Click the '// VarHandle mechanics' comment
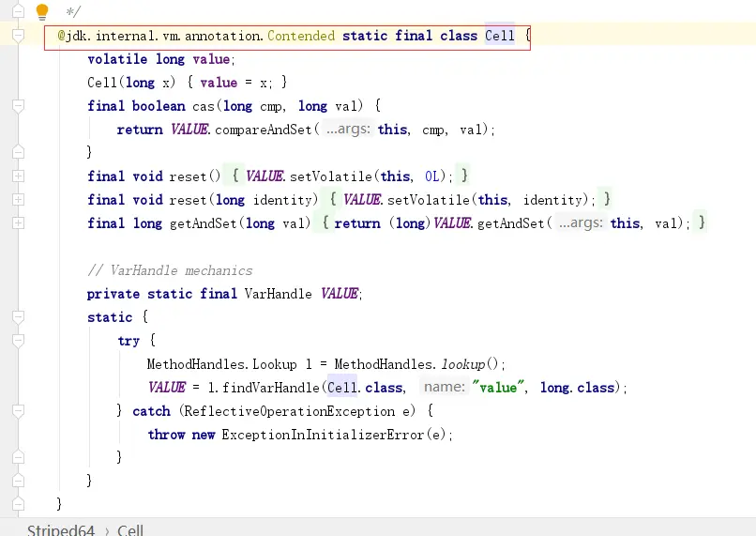The height and width of the screenshot is (536, 756). [170, 270]
